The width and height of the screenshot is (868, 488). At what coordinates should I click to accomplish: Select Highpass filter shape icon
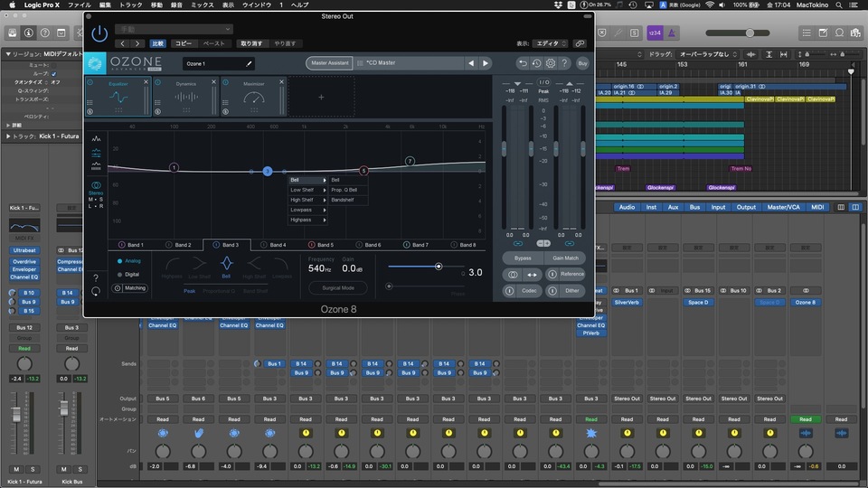tap(172, 266)
